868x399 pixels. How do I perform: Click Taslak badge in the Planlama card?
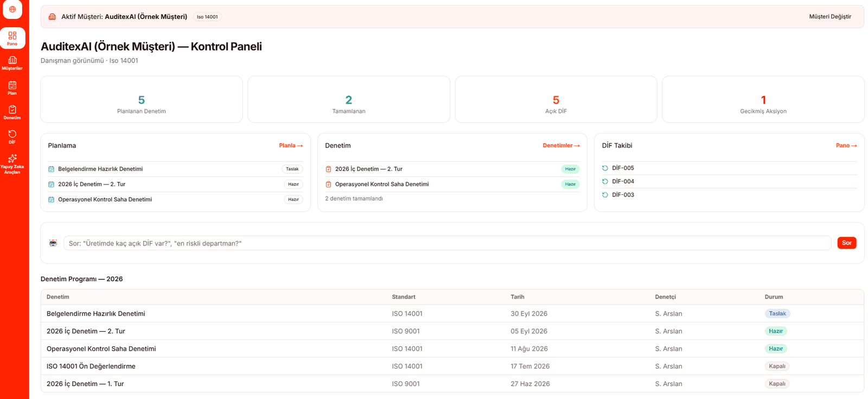[292, 169]
